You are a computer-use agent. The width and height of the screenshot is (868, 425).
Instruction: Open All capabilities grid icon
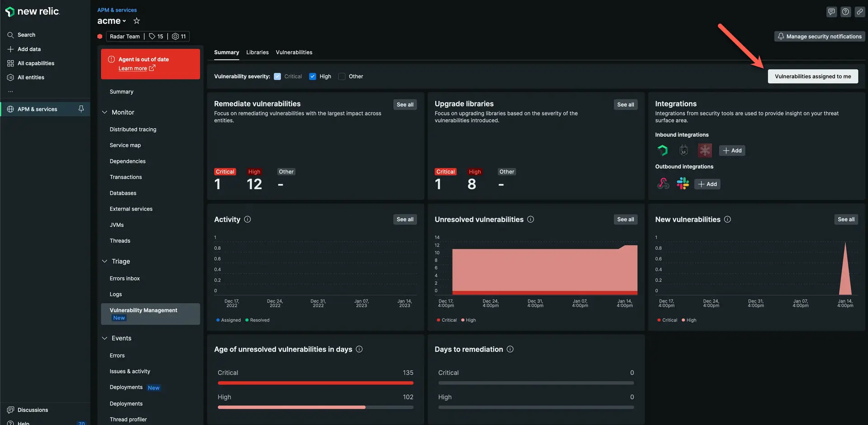click(x=10, y=63)
